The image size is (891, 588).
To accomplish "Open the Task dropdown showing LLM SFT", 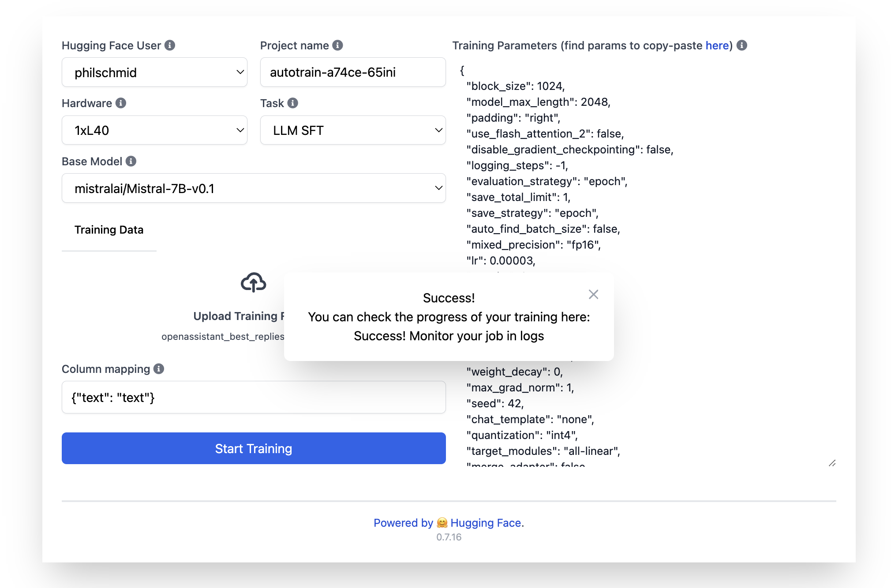I will (353, 130).
